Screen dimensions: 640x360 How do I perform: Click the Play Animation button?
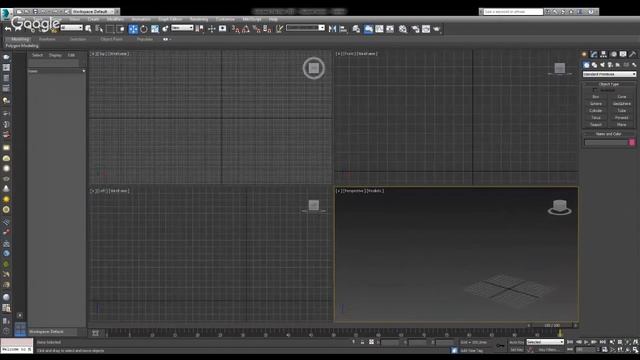(587, 342)
